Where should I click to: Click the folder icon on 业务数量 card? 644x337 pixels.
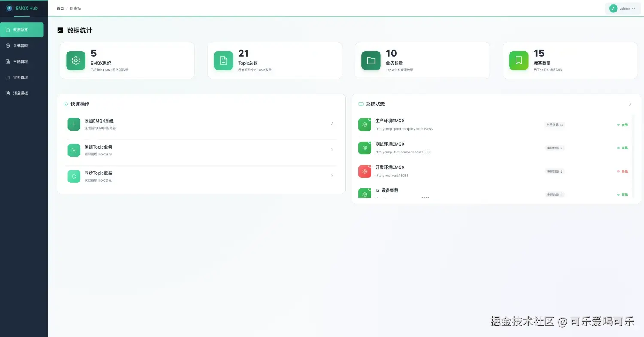371,61
